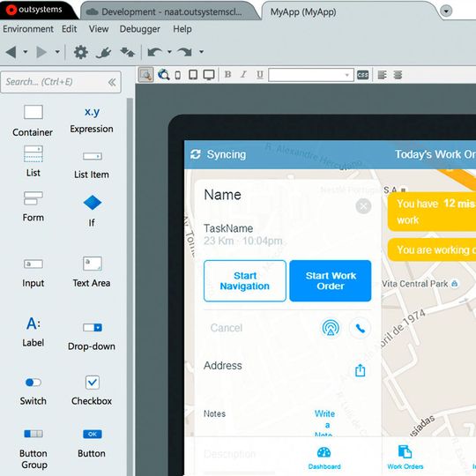
Task: Align text center
Action: click(398, 75)
